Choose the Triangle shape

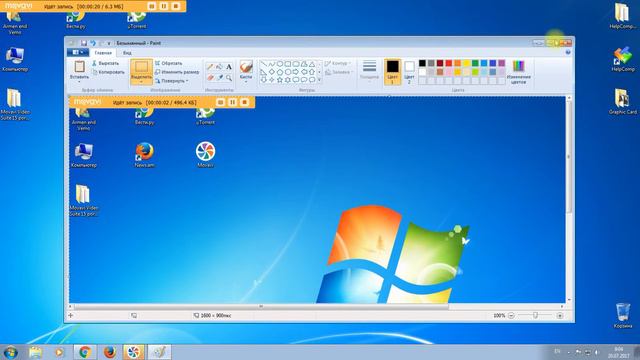(x=312, y=64)
